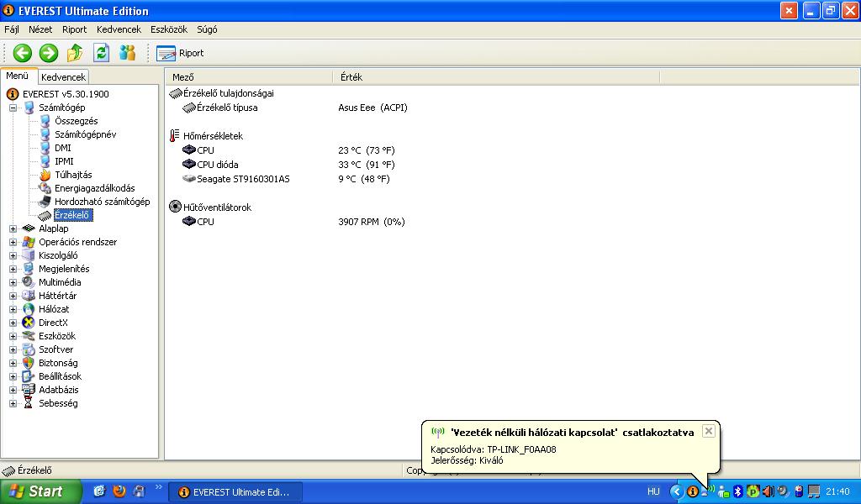Collapse the Számítógép tree node
This screenshot has width=861, height=504.
(13, 108)
